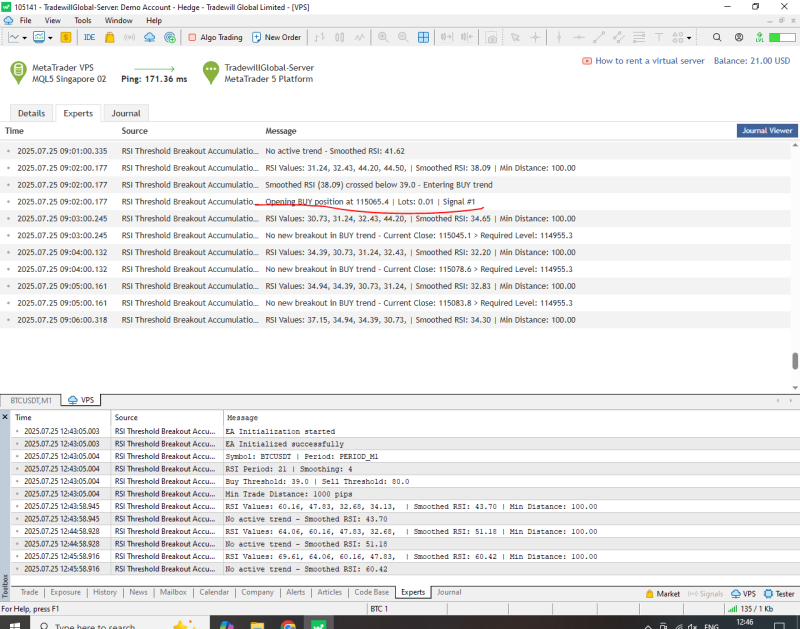Expand the chart profiles dropdown arrow
Screen dimensions: 800x629
(x=50, y=38)
